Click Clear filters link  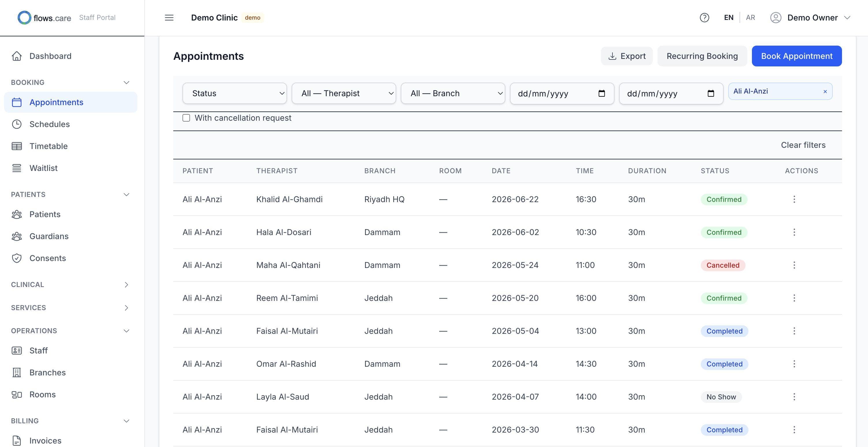[803, 145]
